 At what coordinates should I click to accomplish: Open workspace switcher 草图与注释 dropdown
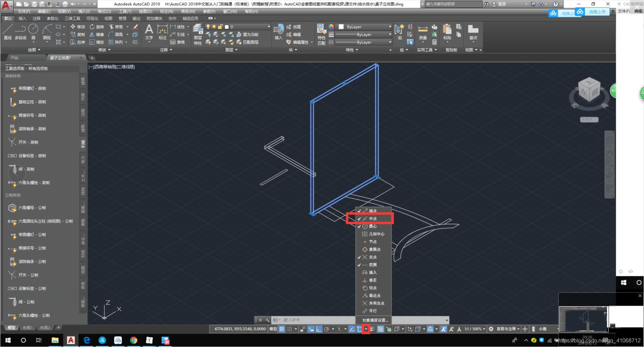point(508,329)
